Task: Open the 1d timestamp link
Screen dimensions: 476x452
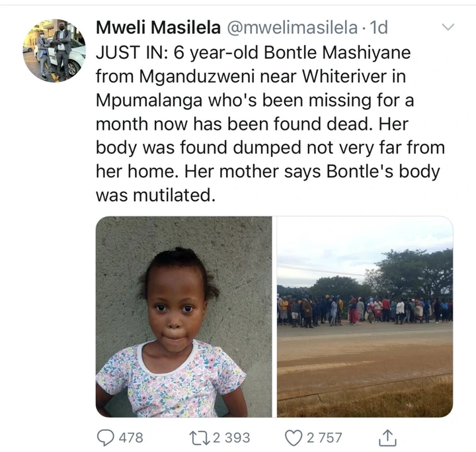Action: (377, 27)
